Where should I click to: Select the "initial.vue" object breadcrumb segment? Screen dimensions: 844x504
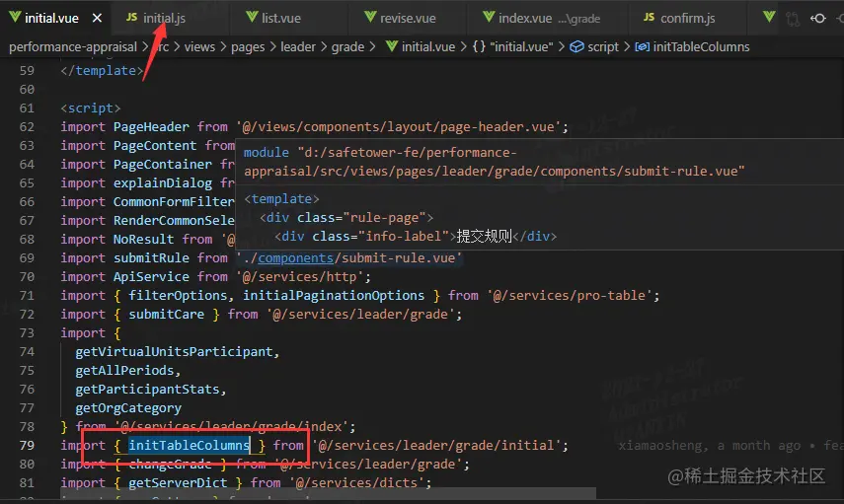(x=521, y=47)
